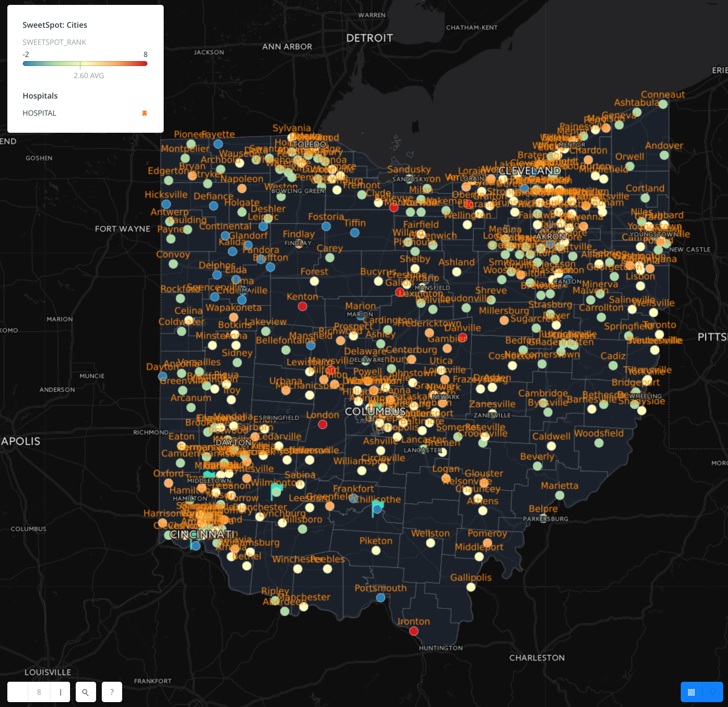
Task: Click the FORT WAYNE map label
Action: point(123,229)
